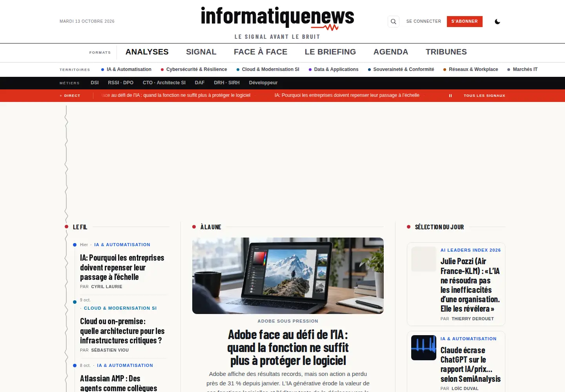Viewport: 565px width, 392px height.
Task: Click the informatiquenews logo
Action: (x=277, y=18)
